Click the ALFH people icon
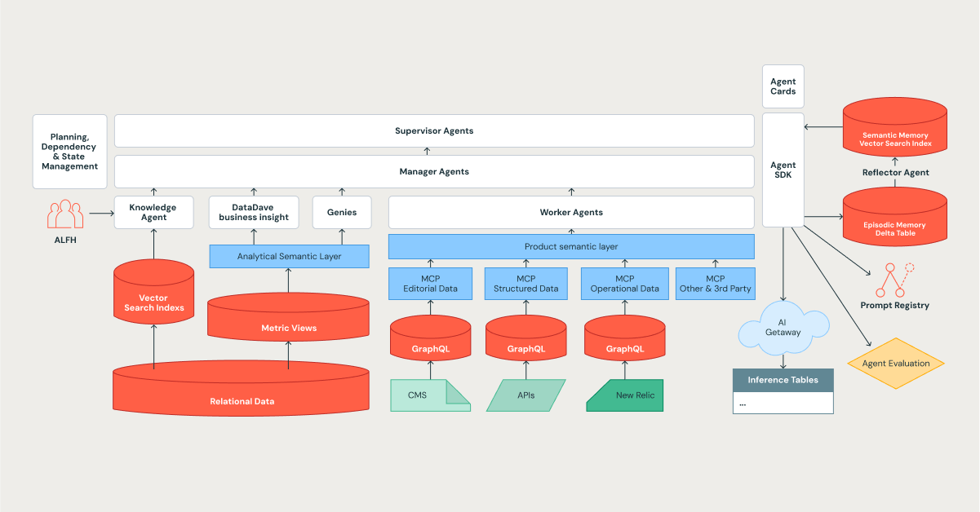 65,213
